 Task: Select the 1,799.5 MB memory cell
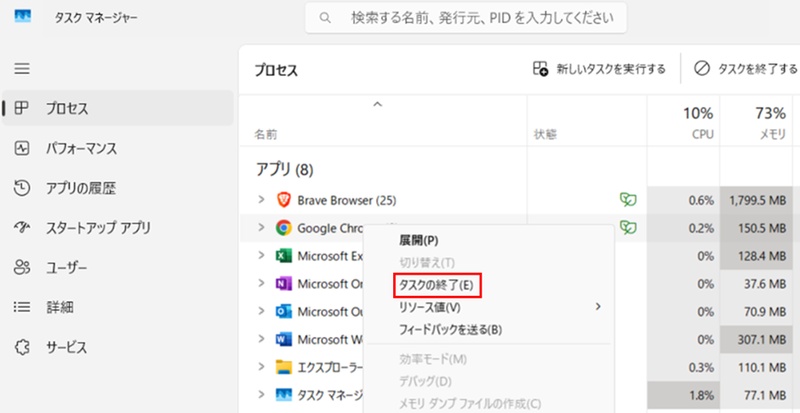[756, 200]
